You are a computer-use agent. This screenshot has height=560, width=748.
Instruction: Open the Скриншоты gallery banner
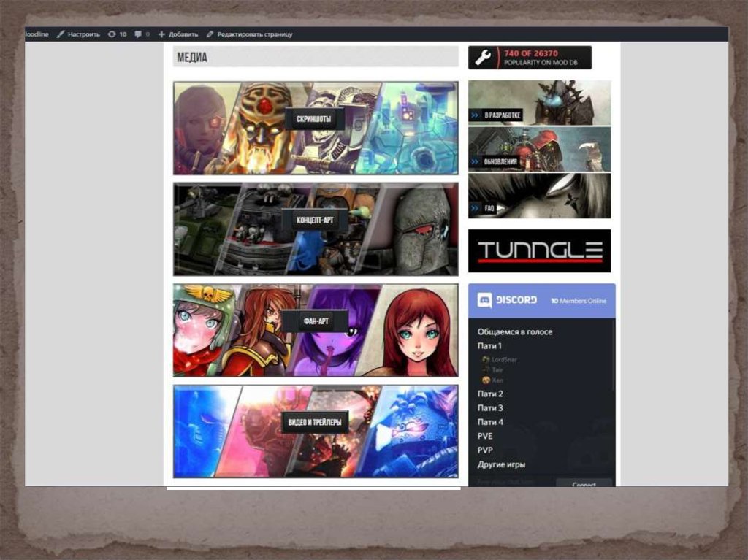[x=316, y=128]
